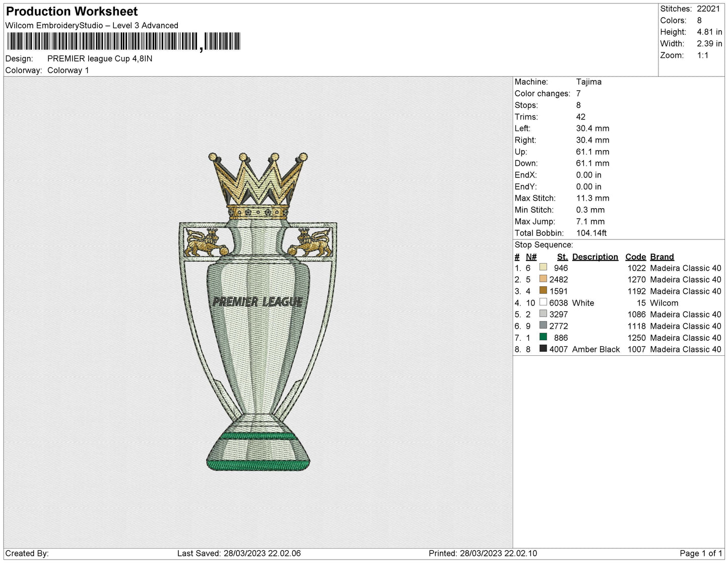Click the green color swatch code 1250
Image resolution: width=728 pixels, height=563 pixels.
tap(543, 337)
